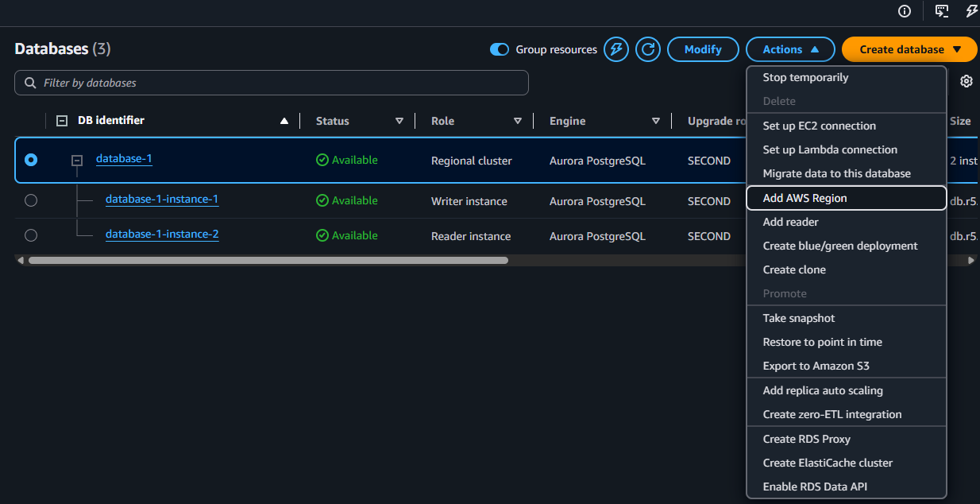Select Enable RDS Data API
Image resolution: width=980 pixels, height=504 pixels.
(847, 487)
